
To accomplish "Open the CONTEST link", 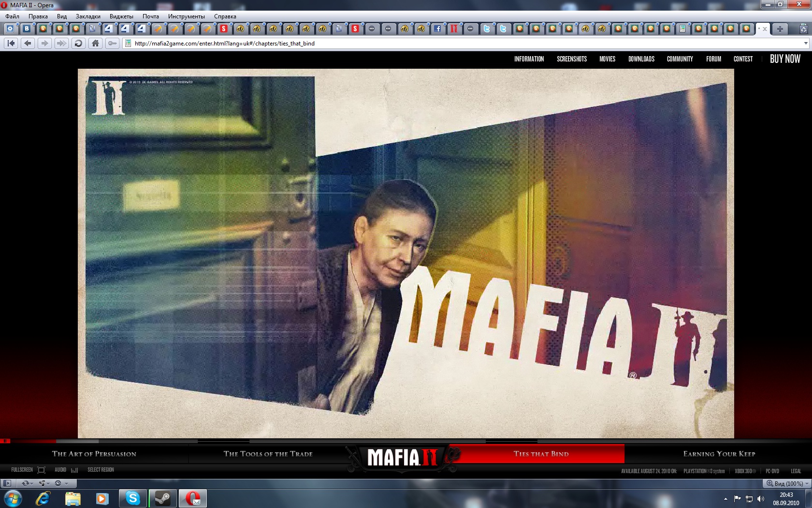I will click(x=743, y=59).
